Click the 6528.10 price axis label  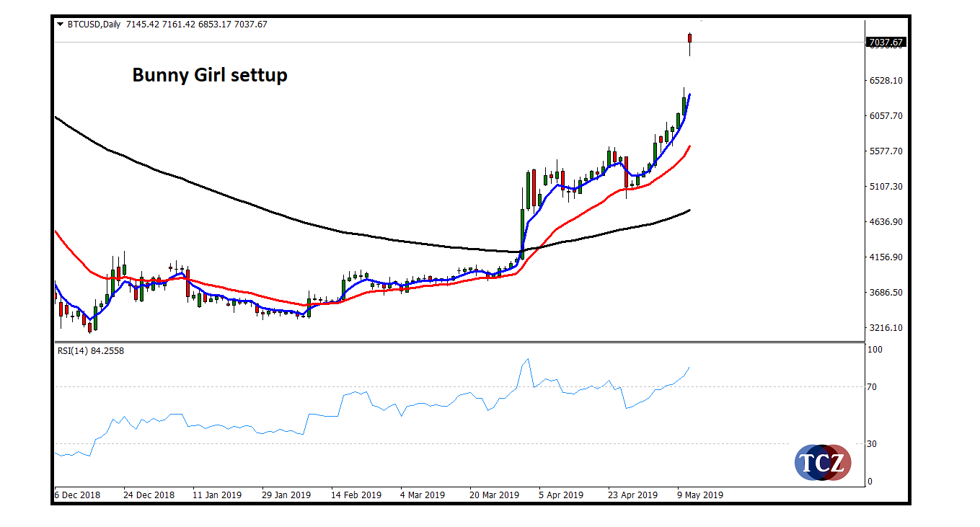(x=886, y=81)
